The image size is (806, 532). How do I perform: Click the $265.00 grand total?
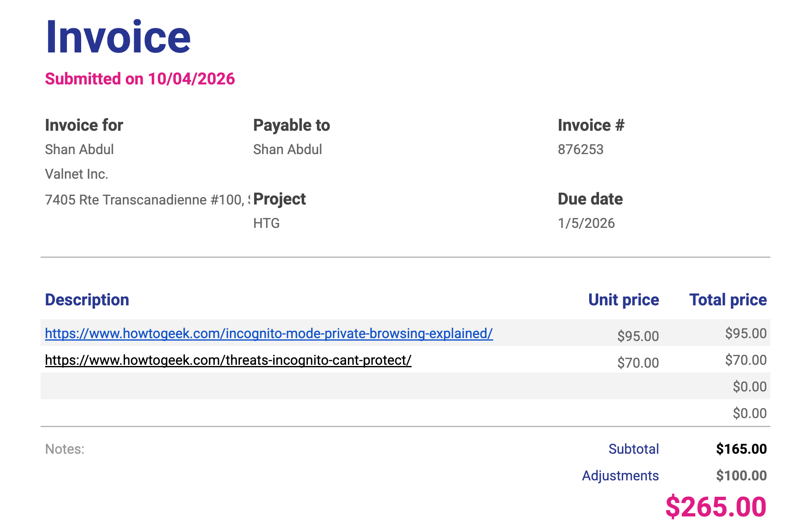(x=716, y=507)
